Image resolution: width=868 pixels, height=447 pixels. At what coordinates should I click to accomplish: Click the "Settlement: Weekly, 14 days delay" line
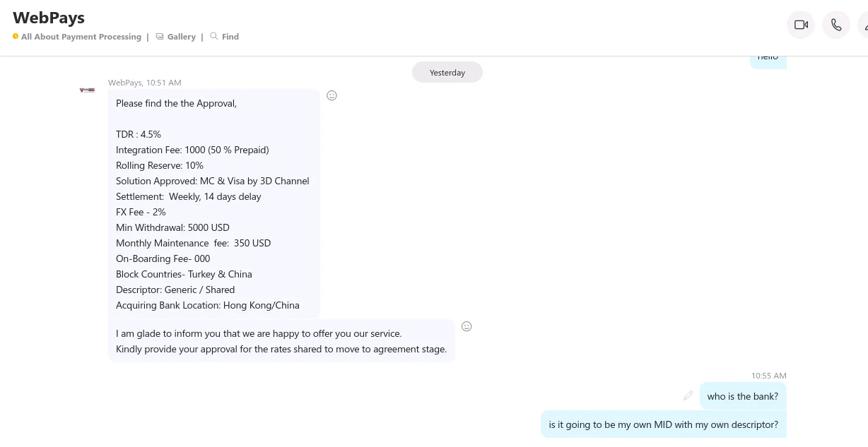click(189, 196)
